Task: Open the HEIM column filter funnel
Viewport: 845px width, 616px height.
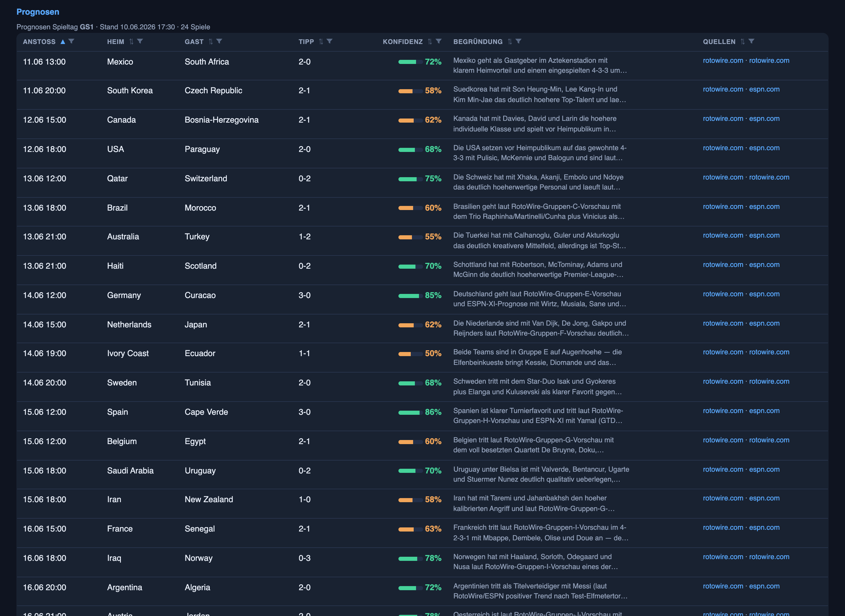Action: tap(140, 41)
